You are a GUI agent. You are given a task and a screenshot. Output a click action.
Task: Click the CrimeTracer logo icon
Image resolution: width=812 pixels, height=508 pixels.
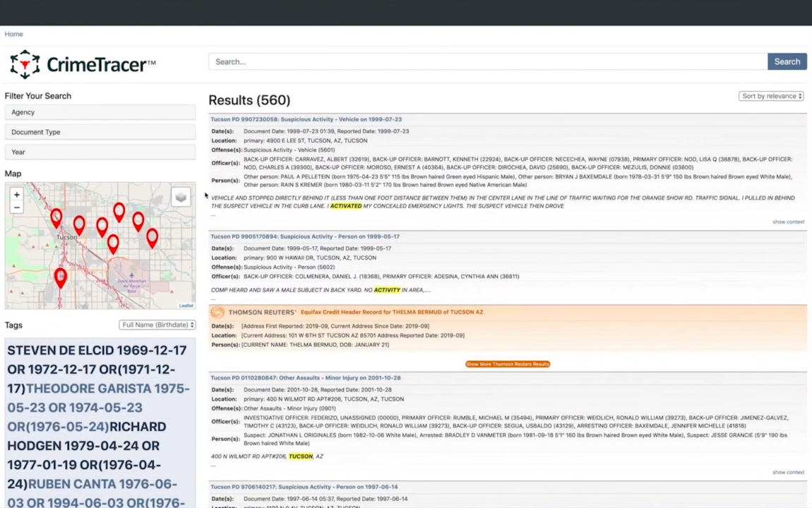25,64
